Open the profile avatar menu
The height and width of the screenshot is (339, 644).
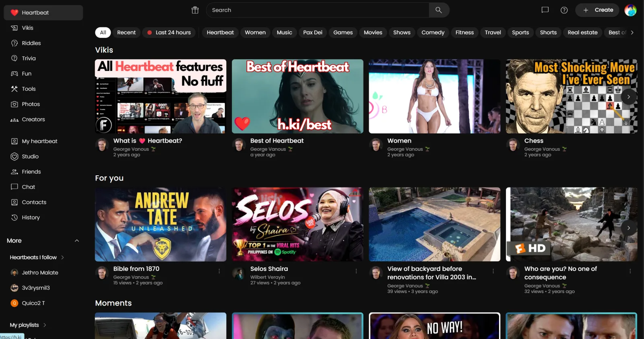pyautogui.click(x=630, y=10)
